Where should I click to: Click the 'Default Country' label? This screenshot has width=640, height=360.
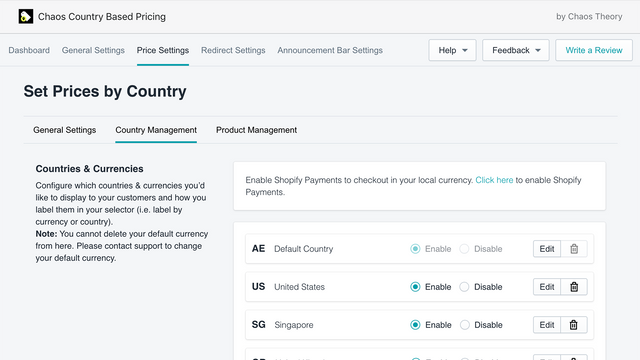(303, 249)
